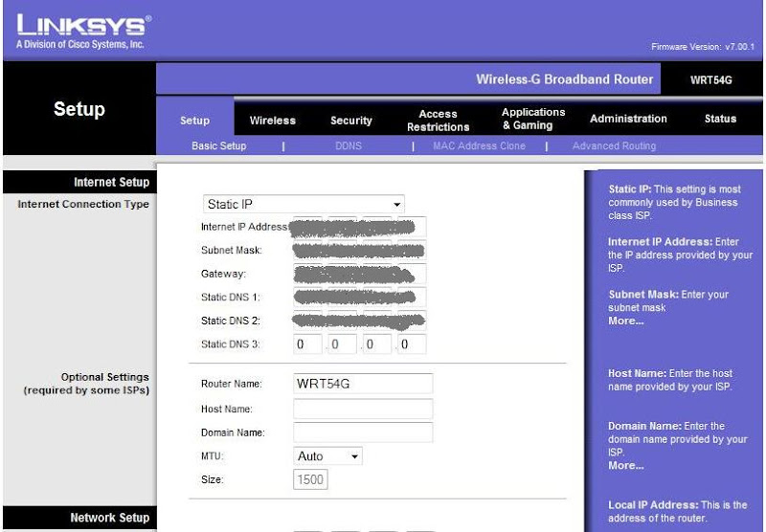Click the Wireless-G Broadband Router title
Viewport: 766px width, 532px height.
click(564, 79)
